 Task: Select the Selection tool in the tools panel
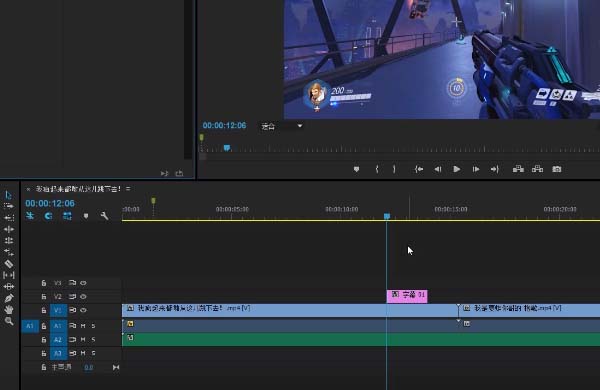pos(8,195)
